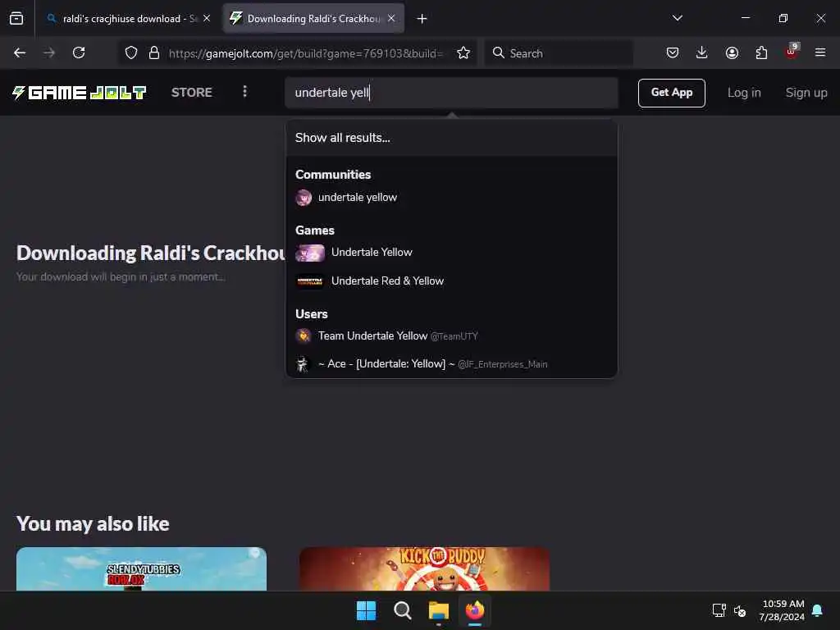Open the Game Jolt more options dots
Screen dimensions: 840x630
(244, 92)
